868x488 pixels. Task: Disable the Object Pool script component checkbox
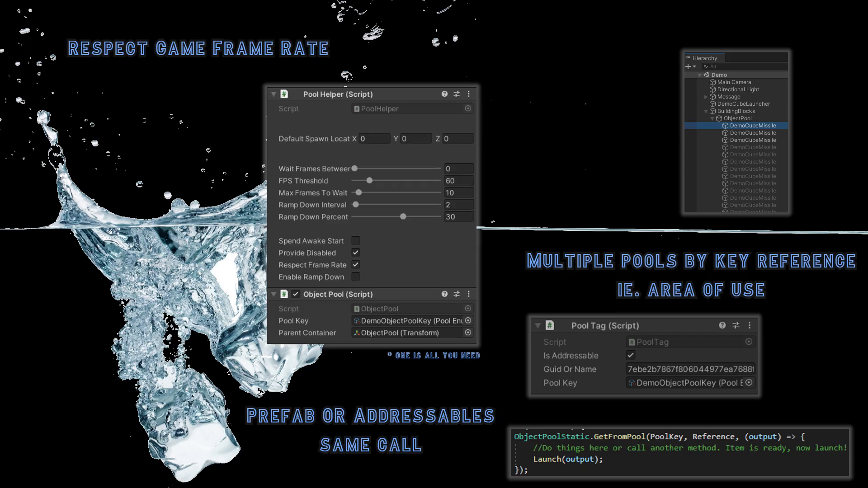point(296,294)
